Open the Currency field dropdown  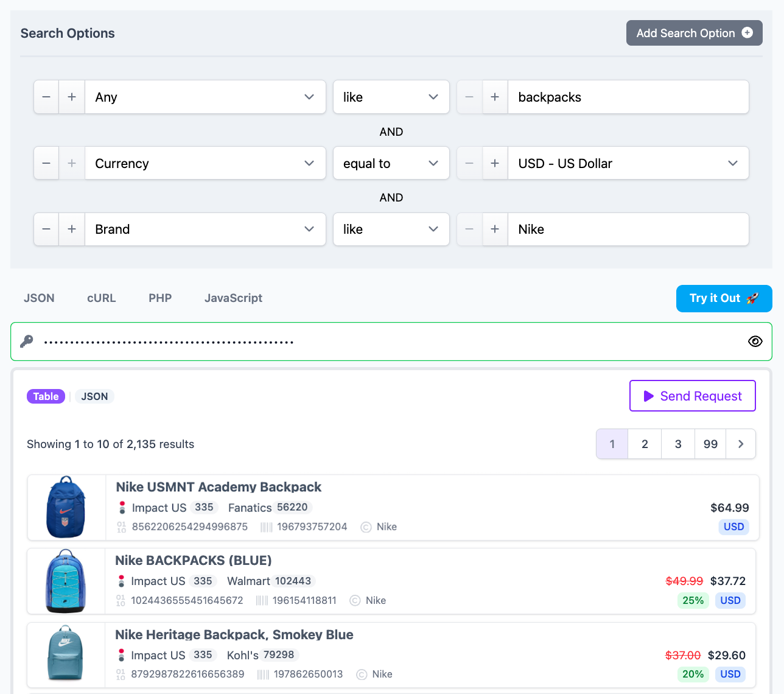[205, 163]
